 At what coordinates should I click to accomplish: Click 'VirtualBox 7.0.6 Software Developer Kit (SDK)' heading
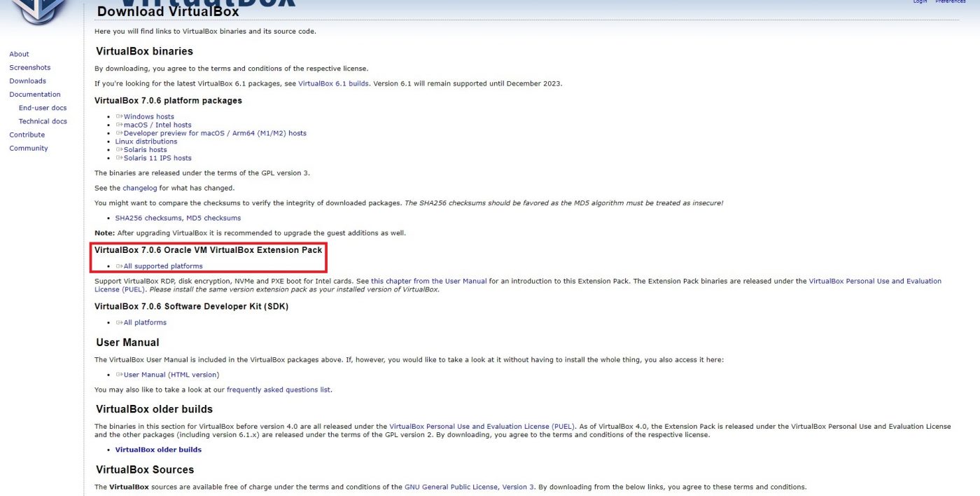pyautogui.click(x=191, y=307)
